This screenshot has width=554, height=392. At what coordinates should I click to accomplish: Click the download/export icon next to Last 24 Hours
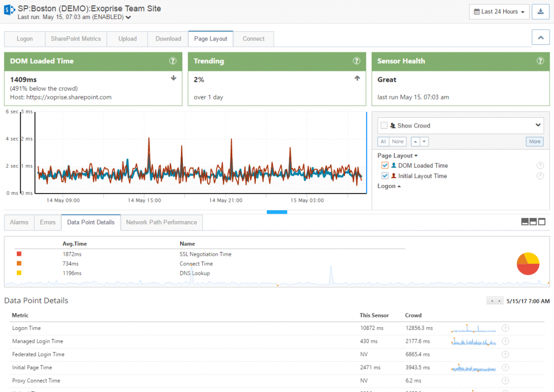click(540, 11)
